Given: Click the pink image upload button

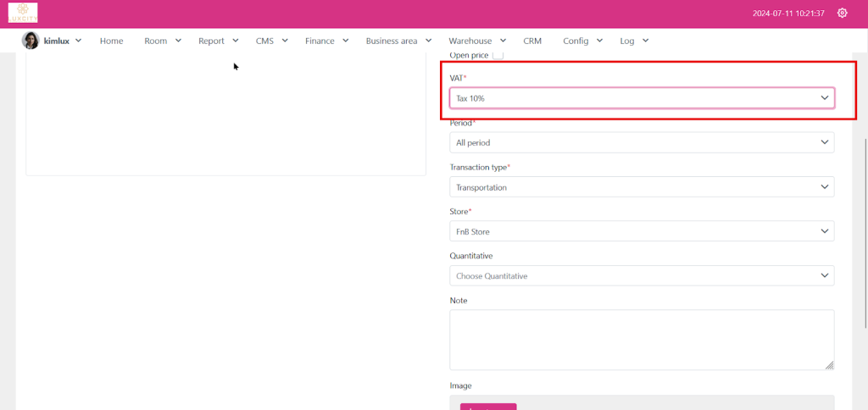Looking at the screenshot, I should click(488, 406).
